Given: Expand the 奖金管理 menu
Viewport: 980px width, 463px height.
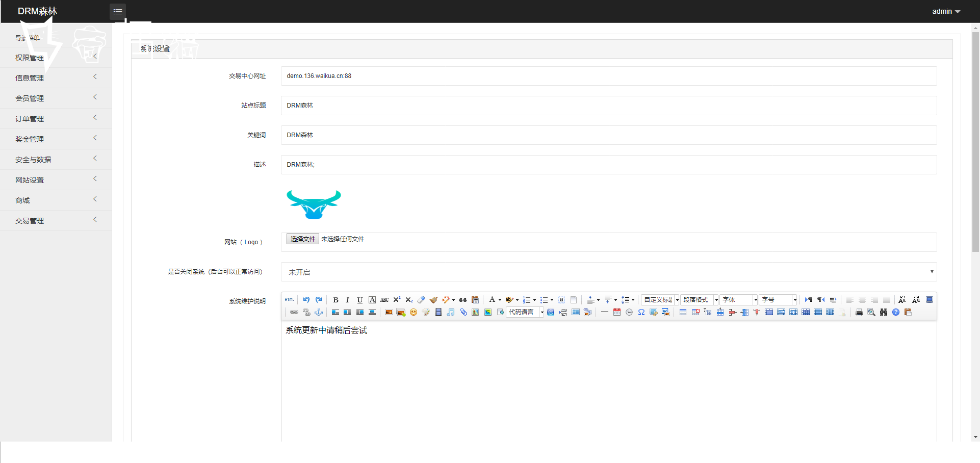Looking at the screenshot, I should coord(56,139).
